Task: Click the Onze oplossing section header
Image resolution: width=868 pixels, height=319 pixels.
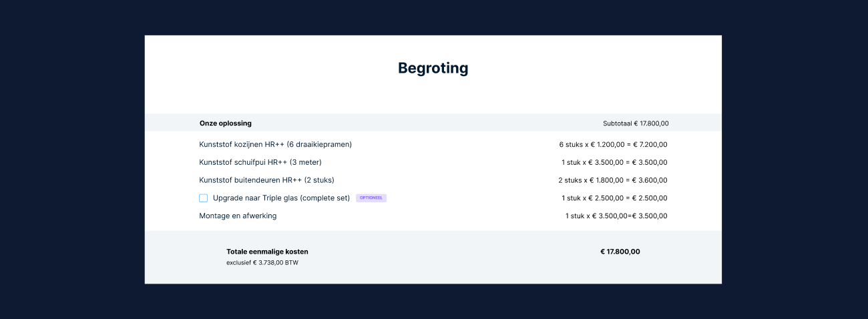Action: point(226,123)
